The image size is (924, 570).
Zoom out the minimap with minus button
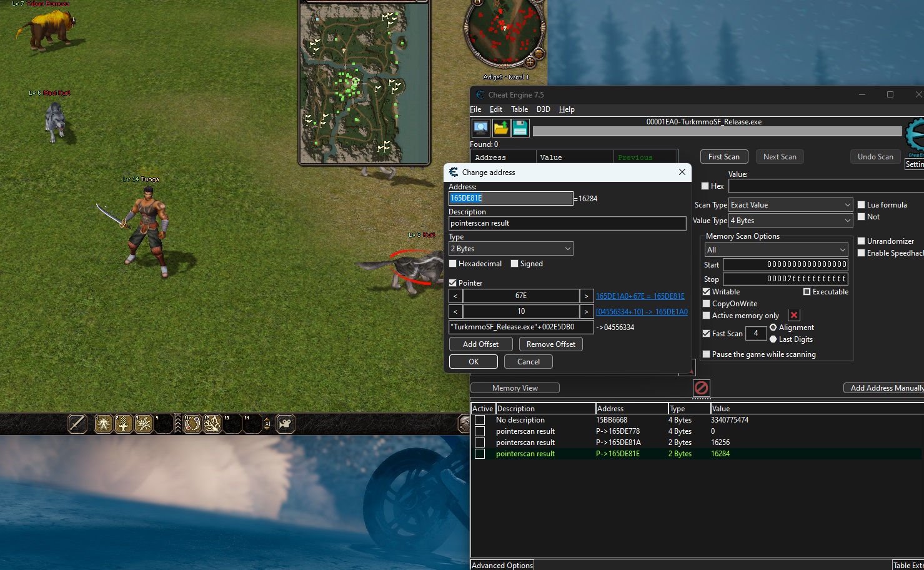539,54
